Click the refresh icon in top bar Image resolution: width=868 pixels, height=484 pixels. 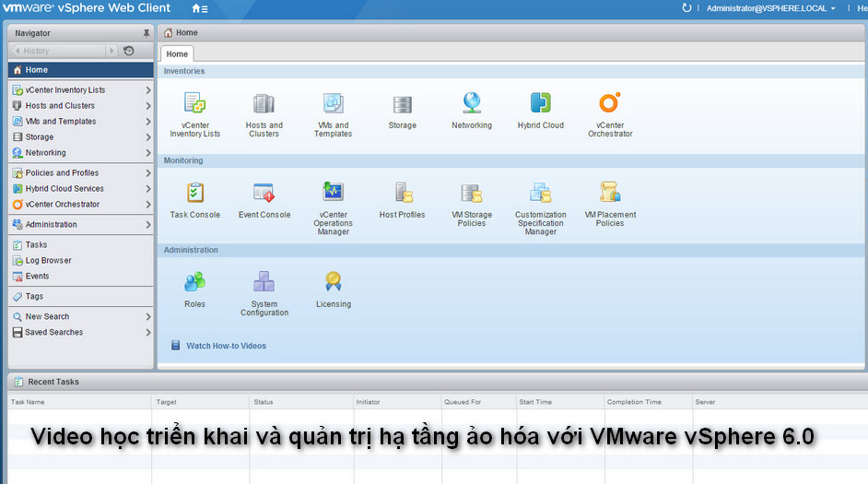click(686, 7)
